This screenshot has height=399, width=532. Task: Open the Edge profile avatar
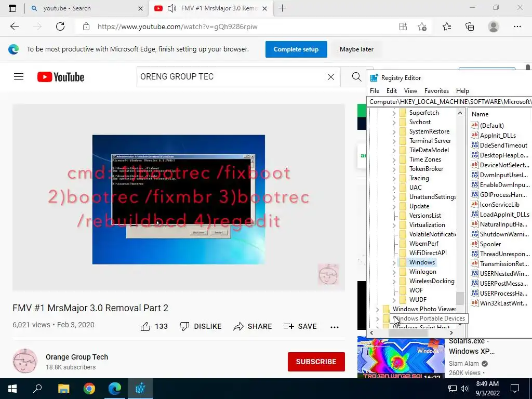pos(494,26)
